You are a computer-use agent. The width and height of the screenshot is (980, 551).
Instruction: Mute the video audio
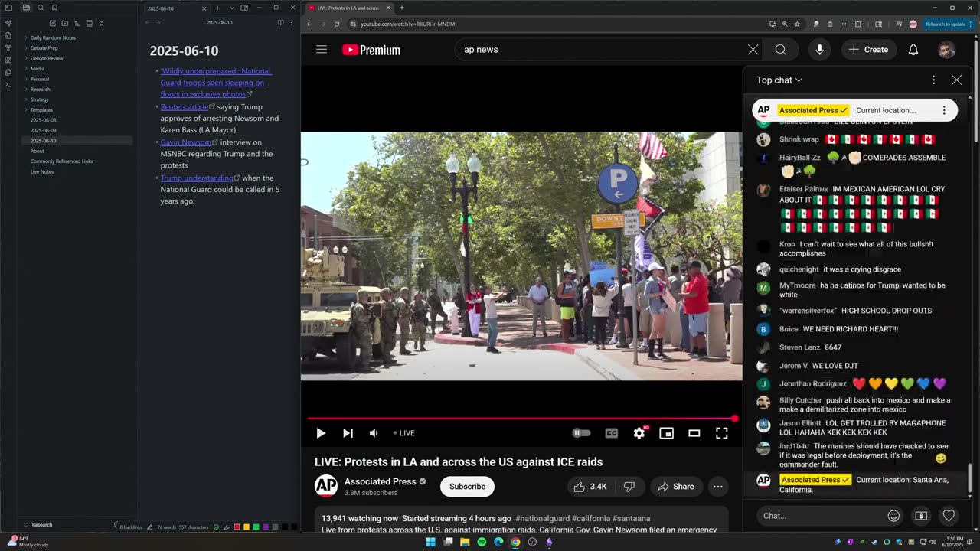(x=374, y=433)
